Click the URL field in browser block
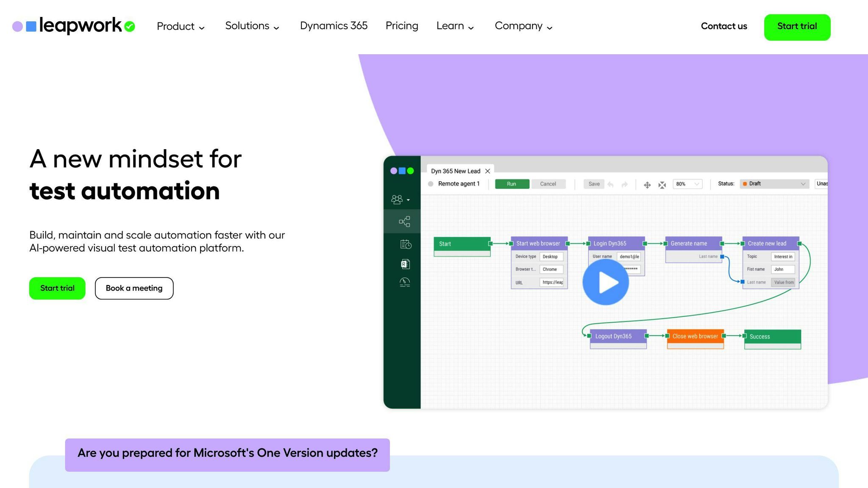Screen dimensions: 868x488 (551, 283)
